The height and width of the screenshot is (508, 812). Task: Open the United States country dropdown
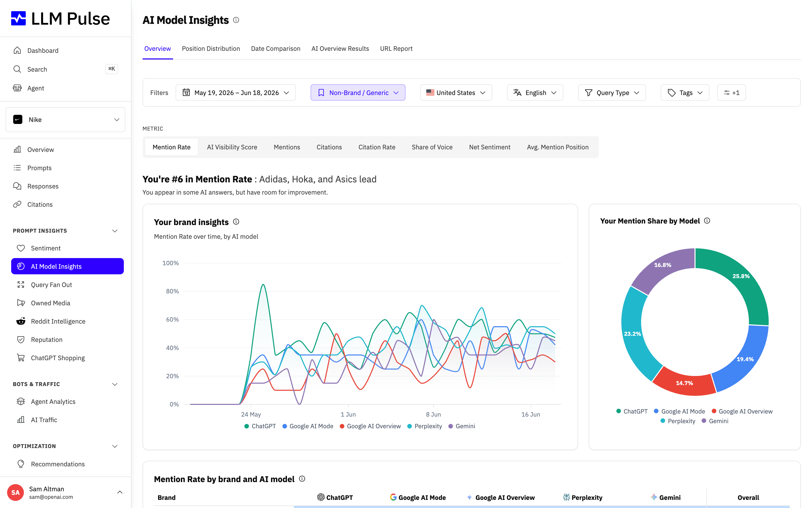click(x=456, y=92)
